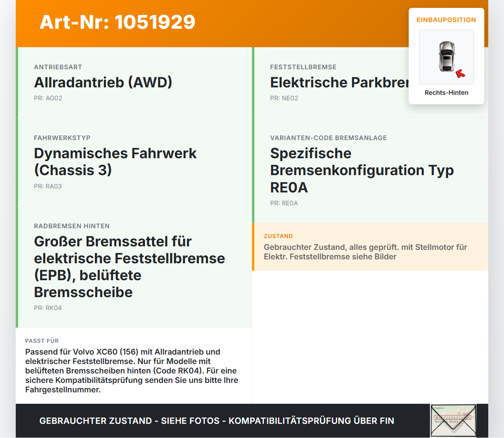Click the Passt für compatibility text
Image resolution: width=504 pixels, height=438 pixels.
[x=132, y=371]
